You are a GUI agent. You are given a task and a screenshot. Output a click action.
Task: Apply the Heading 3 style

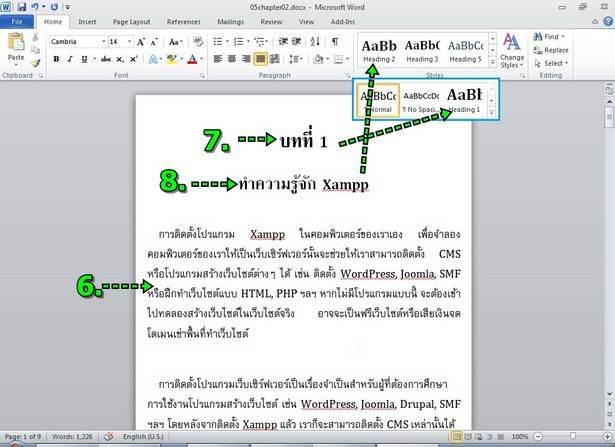[422, 51]
